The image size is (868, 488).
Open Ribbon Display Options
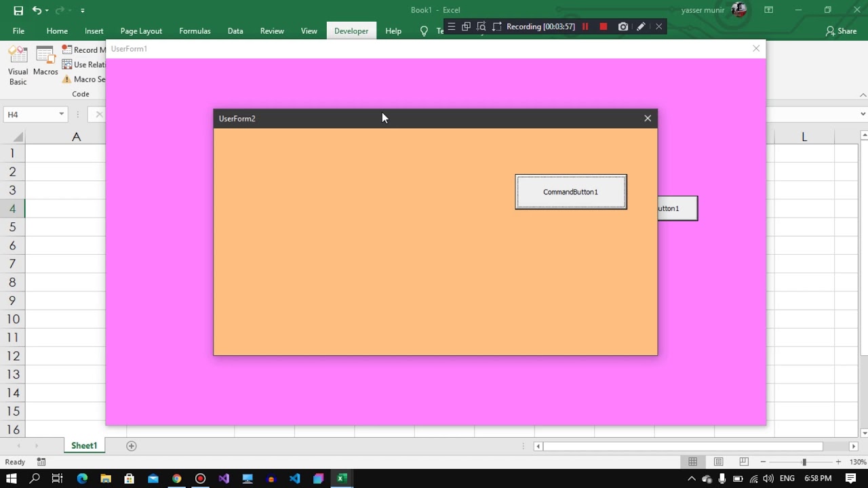768,10
